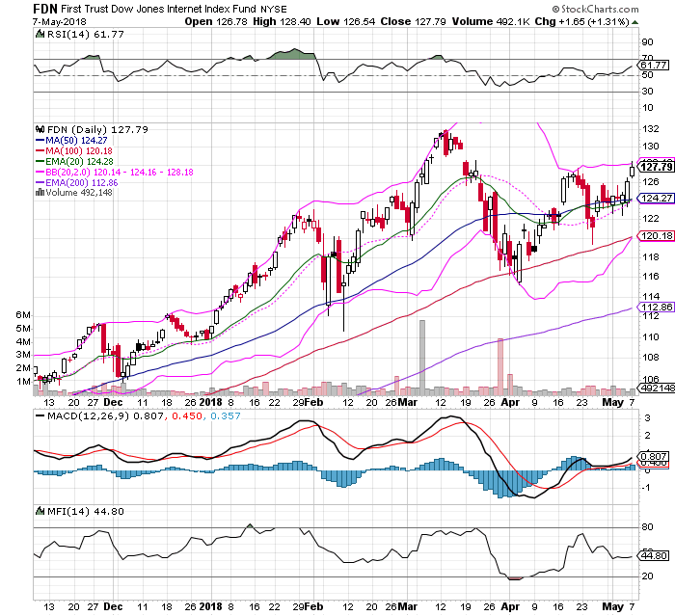This screenshot has width=675, height=616.
Task: Click the Apr label on price chart axis
Action: click(x=510, y=403)
